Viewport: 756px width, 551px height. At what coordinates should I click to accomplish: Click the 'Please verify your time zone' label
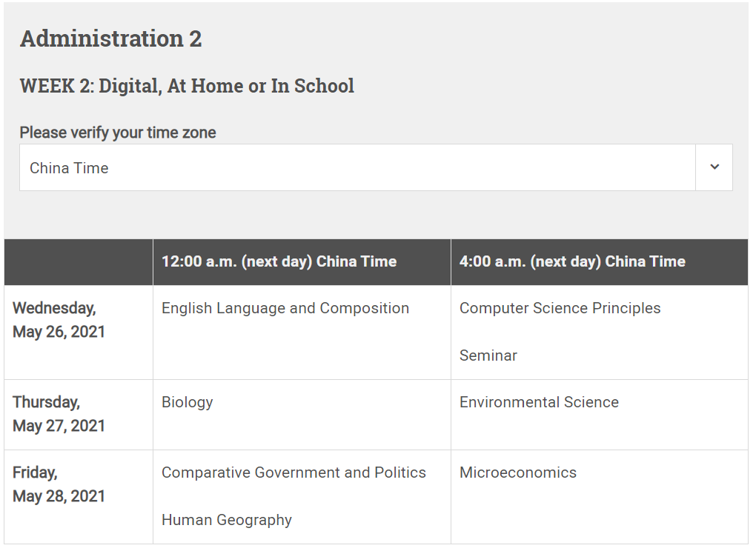118,133
